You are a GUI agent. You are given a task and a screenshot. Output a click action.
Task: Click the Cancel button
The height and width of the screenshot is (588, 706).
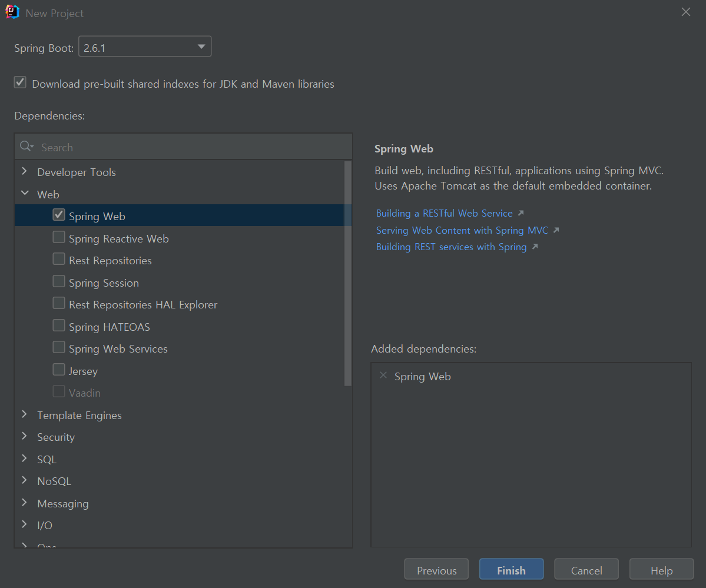[x=586, y=570]
